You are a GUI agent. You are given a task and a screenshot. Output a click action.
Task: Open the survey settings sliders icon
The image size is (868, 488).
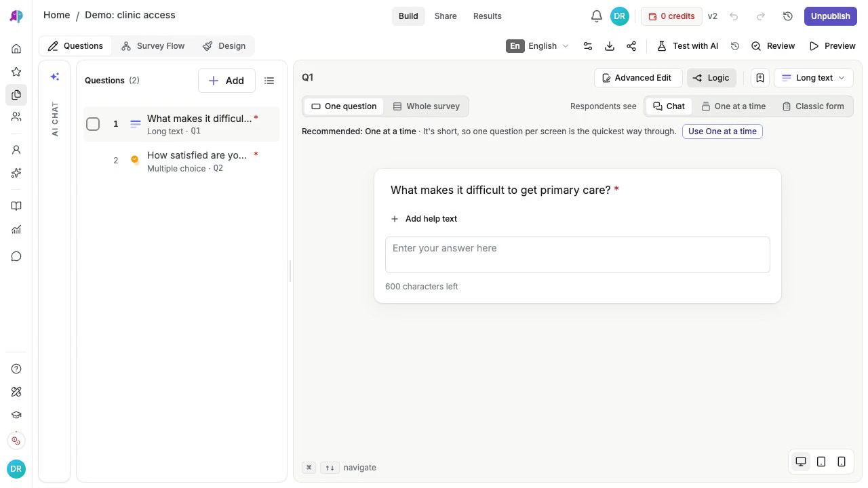click(x=588, y=46)
